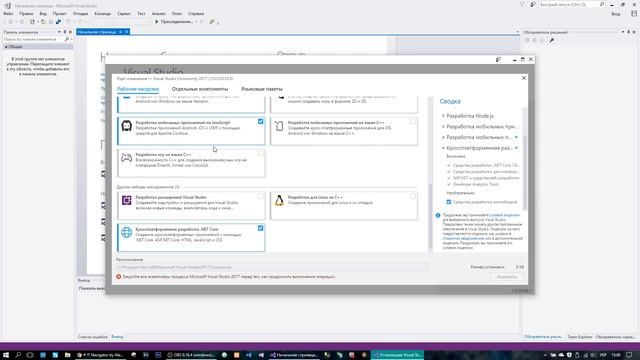Screen dimensions: 640x360
Task: Click the Save All toolbar icon
Action: point(58,22)
